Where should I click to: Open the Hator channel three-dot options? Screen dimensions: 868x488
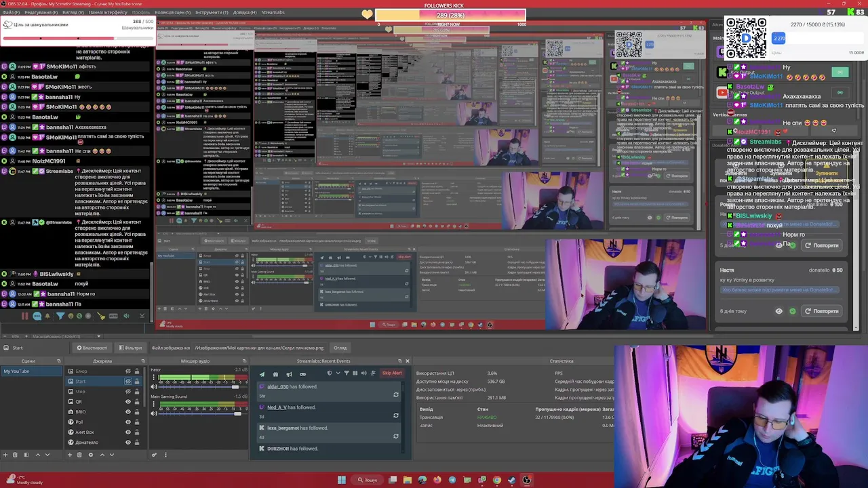tap(153, 377)
